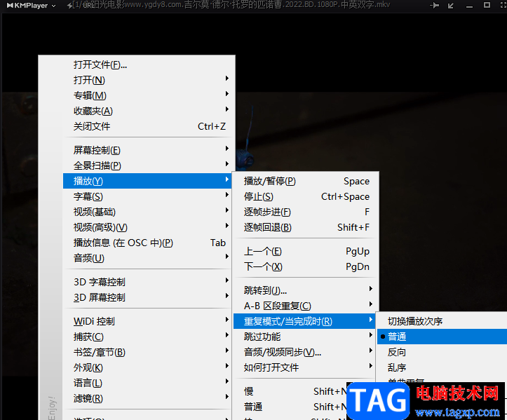Click the highlighted 播放(Y) menu item
The image size is (507, 420).
click(147, 181)
